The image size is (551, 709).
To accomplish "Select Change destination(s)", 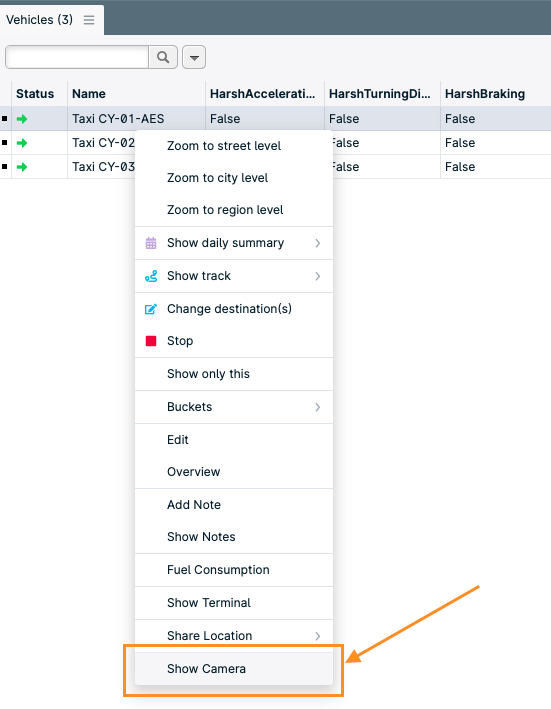I will point(234,309).
